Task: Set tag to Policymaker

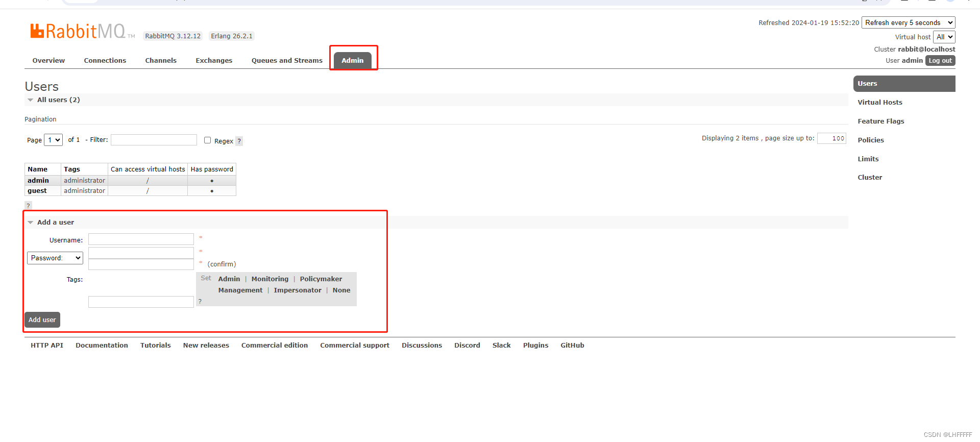Action: coord(321,279)
